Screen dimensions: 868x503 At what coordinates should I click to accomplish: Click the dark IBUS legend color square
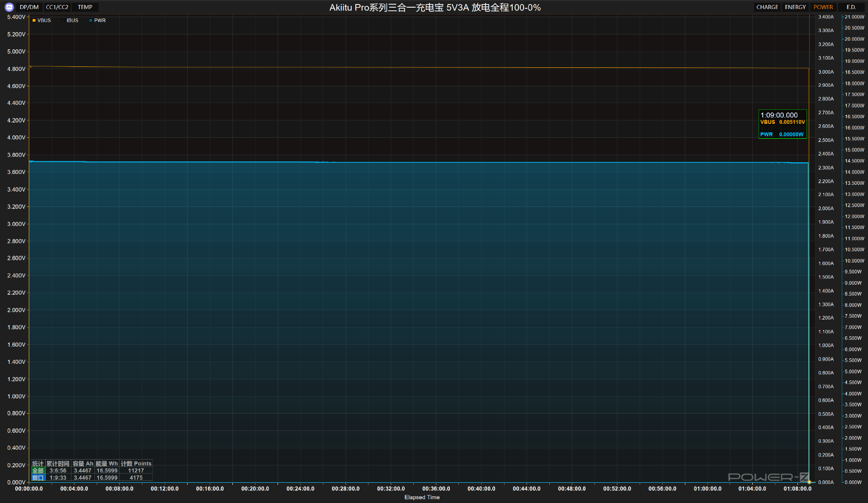pos(63,20)
